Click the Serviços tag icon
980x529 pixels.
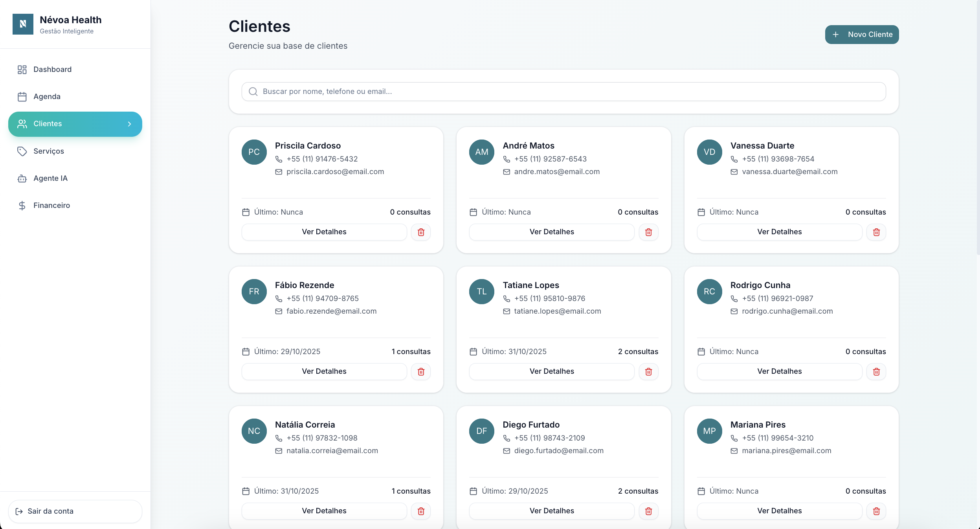[22, 151]
